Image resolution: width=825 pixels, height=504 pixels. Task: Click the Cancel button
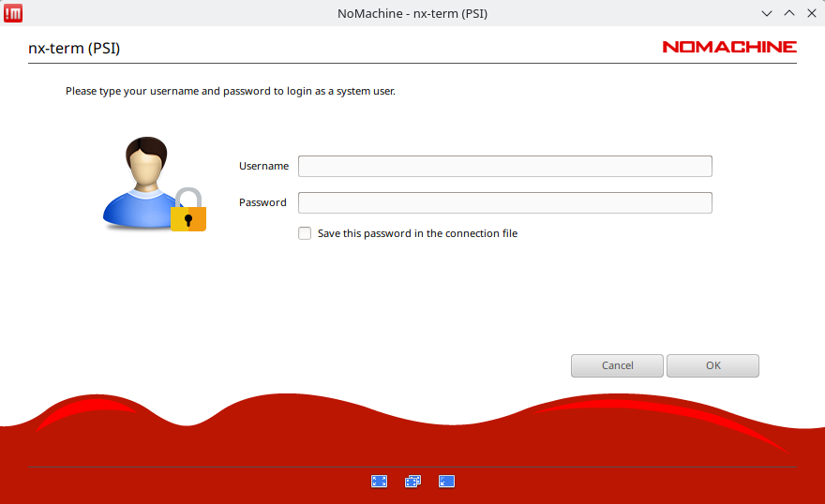click(x=617, y=365)
